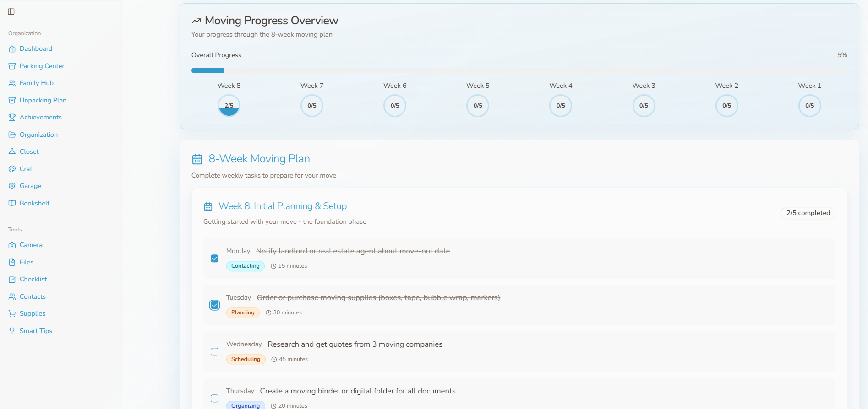Click the Overall Progress bar
The height and width of the screenshot is (409, 868).
point(519,70)
